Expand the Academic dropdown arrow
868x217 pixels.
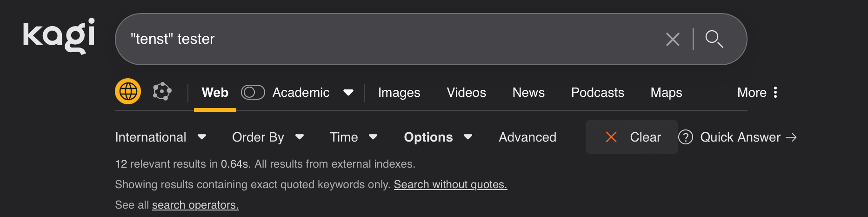pos(348,93)
